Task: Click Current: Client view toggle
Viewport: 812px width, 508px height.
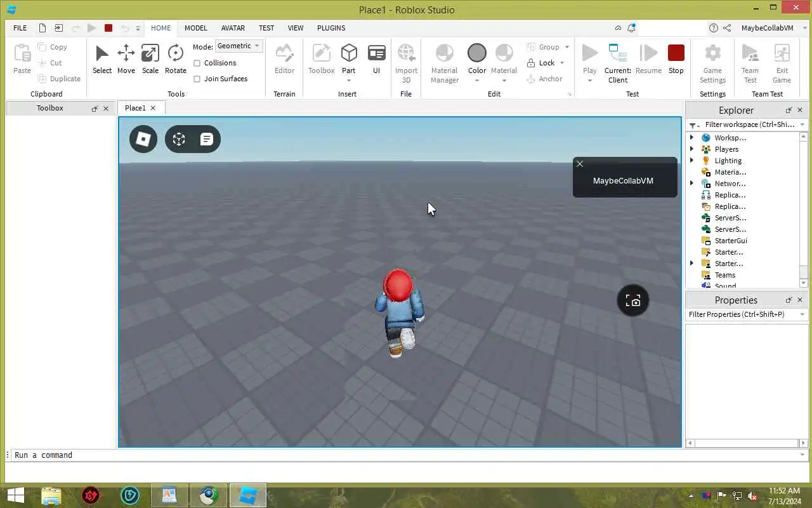Action: [617, 63]
